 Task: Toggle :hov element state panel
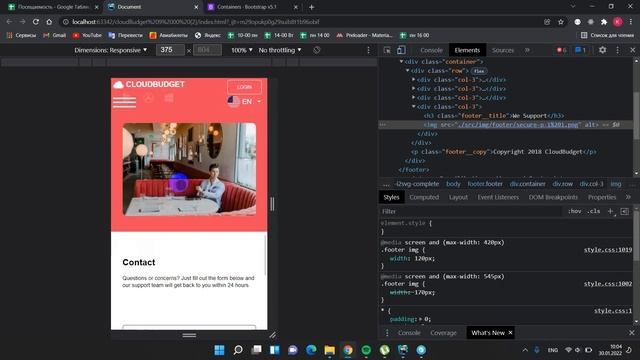click(x=574, y=211)
